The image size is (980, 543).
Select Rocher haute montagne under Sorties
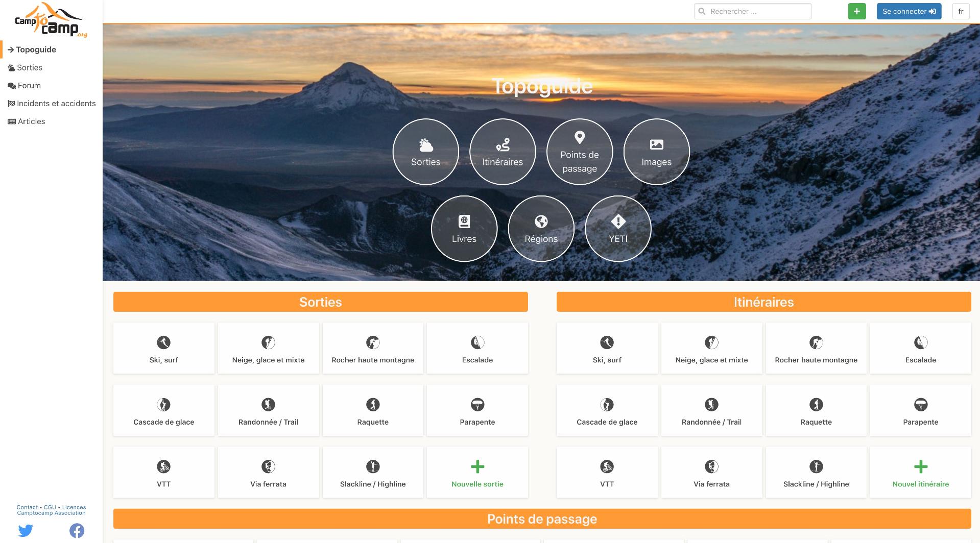pyautogui.click(x=373, y=348)
